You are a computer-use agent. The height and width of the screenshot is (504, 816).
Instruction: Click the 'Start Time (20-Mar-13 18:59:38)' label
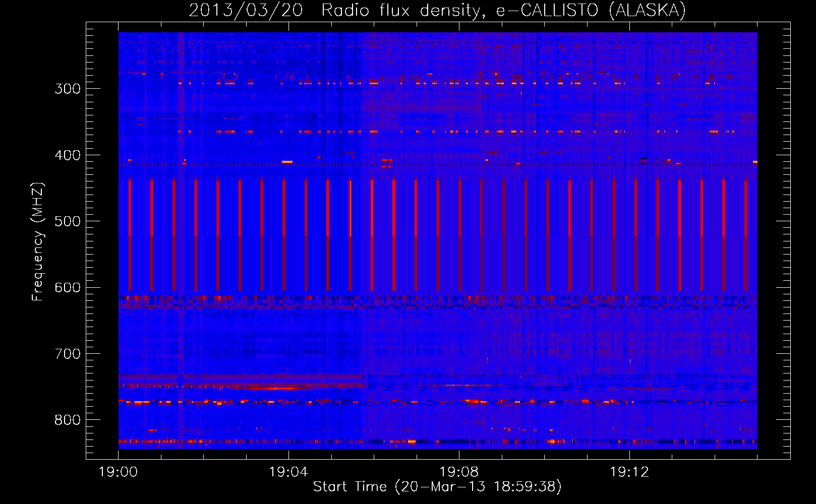coord(437,487)
